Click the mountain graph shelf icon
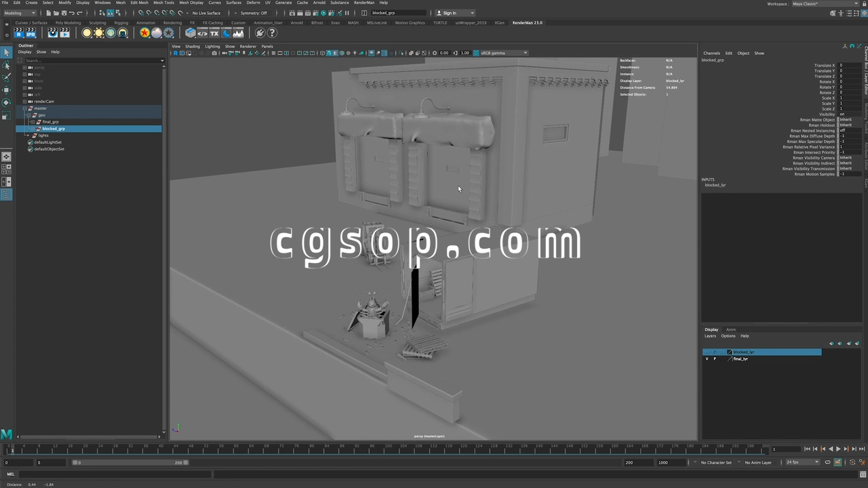Viewport: 868px width, 488px height. (x=239, y=33)
